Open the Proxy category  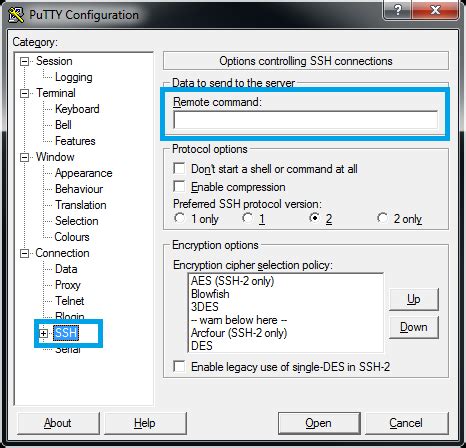coord(68,285)
